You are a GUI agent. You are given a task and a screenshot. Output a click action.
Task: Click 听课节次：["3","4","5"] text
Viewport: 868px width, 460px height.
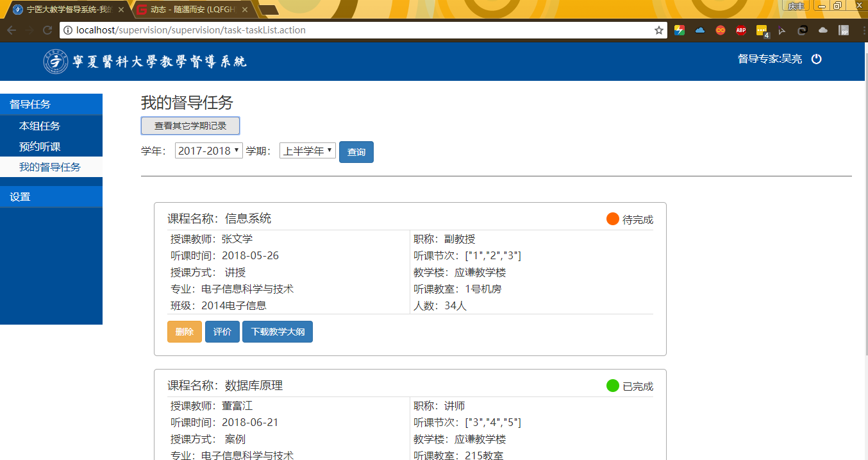point(467,423)
